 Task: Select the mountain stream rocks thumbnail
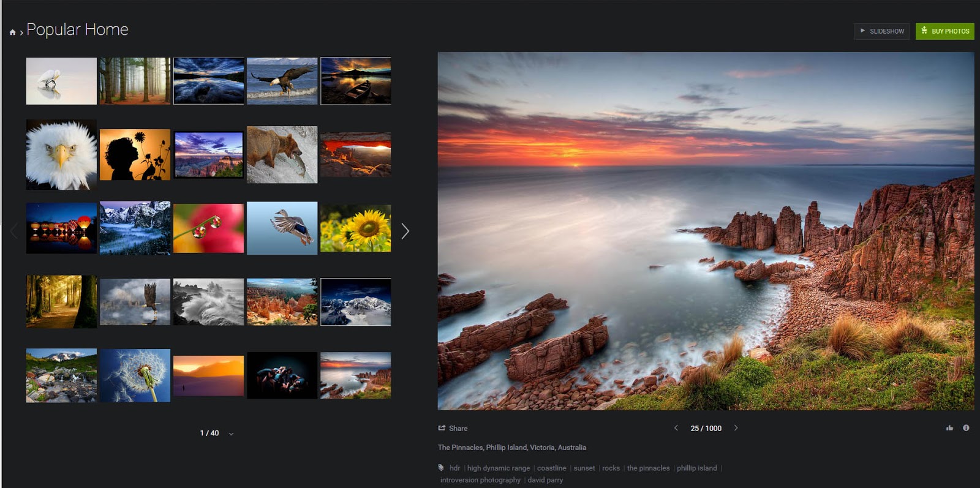tap(61, 375)
